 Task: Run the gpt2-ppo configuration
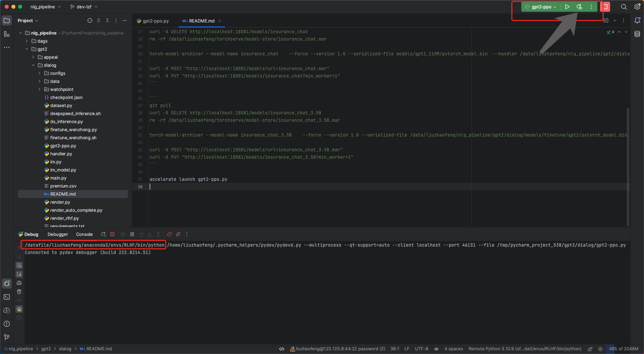pos(567,7)
